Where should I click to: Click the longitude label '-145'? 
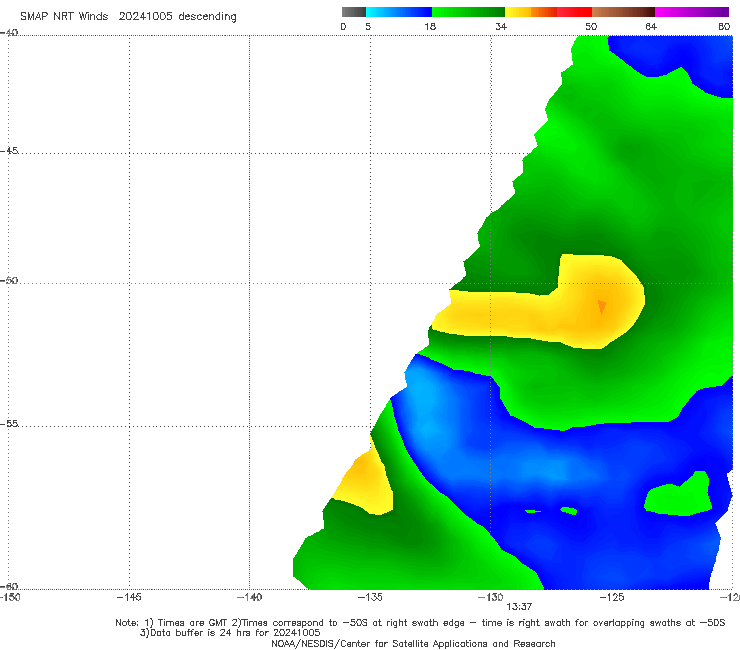click(129, 597)
